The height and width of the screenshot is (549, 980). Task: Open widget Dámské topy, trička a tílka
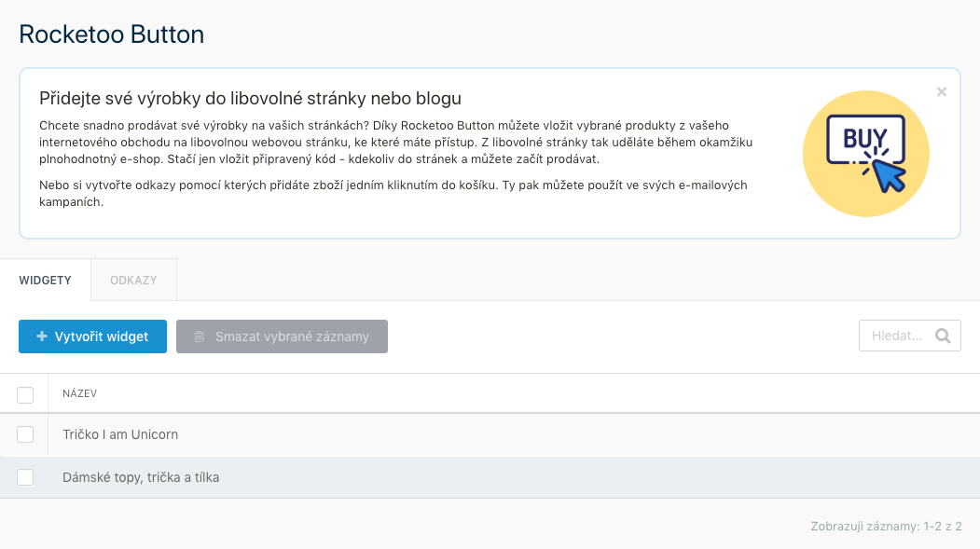coord(141,477)
